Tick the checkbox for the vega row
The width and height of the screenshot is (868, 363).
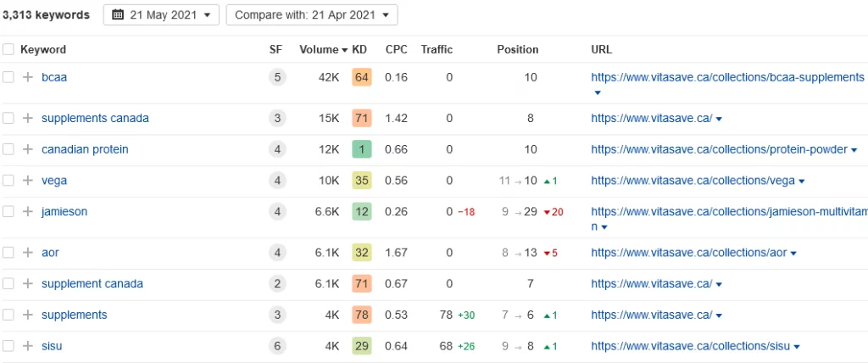point(8,180)
